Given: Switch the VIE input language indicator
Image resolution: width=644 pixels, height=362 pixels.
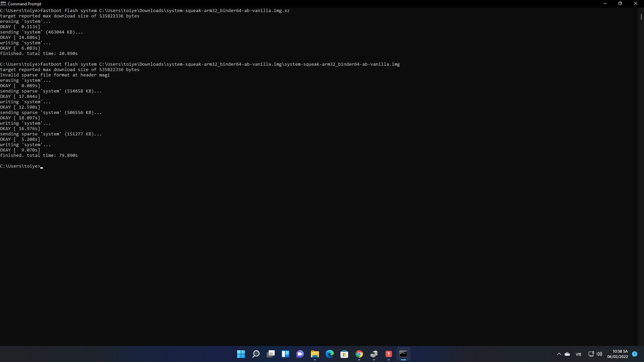Looking at the screenshot, I should tap(579, 354).
